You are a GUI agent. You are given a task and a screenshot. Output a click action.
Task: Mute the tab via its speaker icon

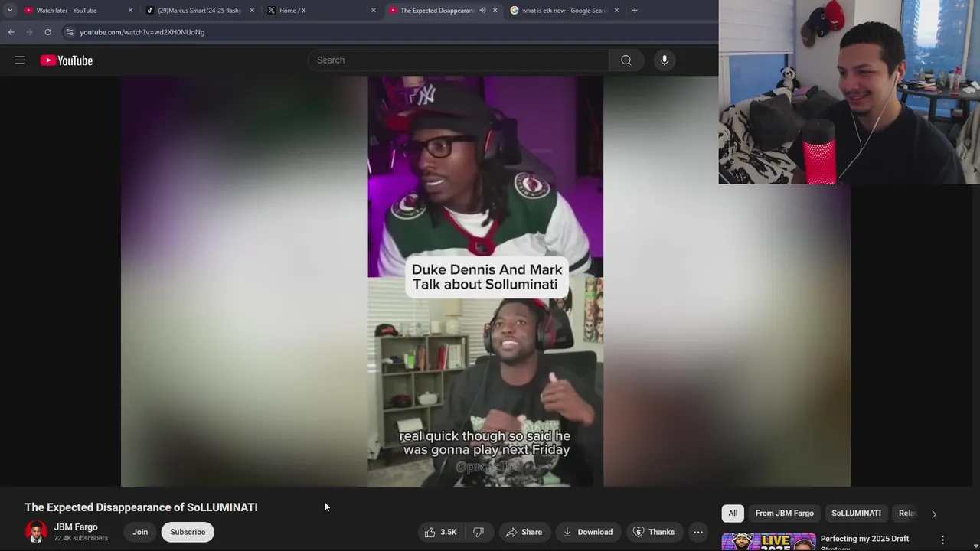[482, 11]
